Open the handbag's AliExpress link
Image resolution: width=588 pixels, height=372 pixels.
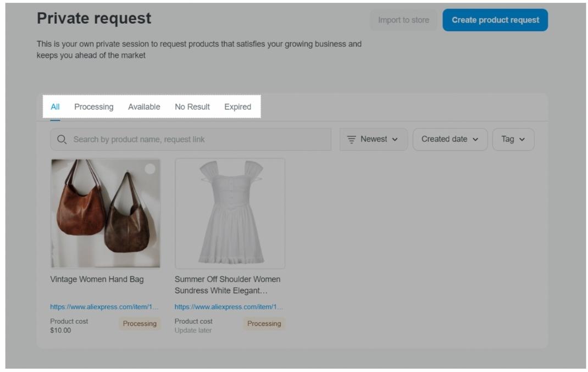[104, 307]
